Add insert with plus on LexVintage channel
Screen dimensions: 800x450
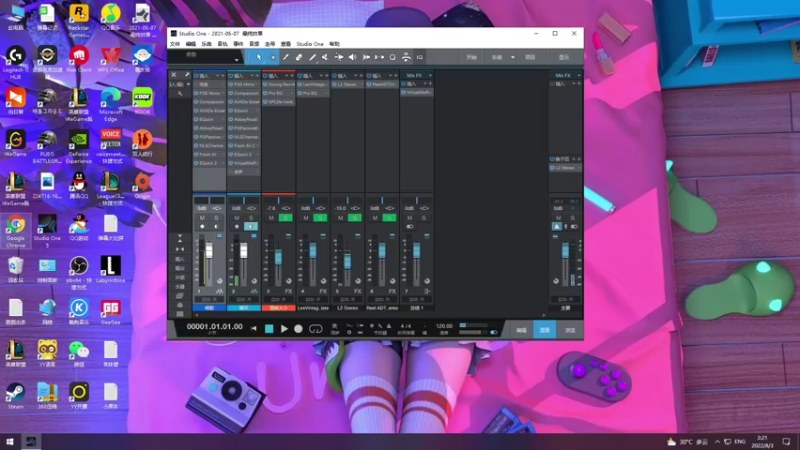(x=327, y=76)
